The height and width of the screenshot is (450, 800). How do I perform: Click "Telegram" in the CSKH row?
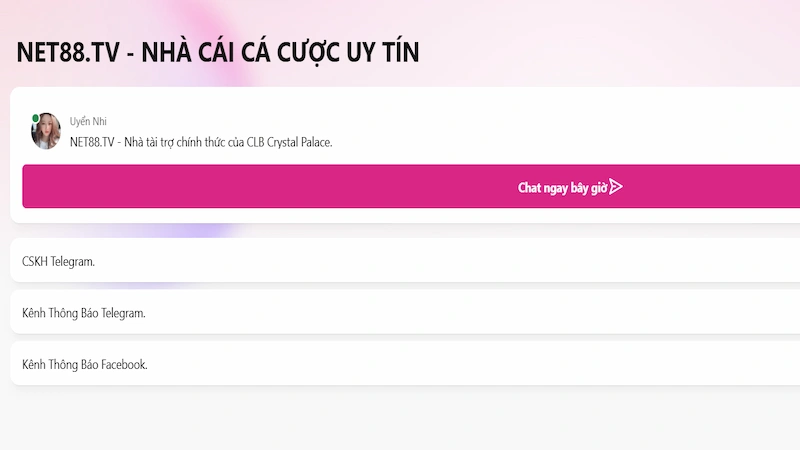(72, 262)
